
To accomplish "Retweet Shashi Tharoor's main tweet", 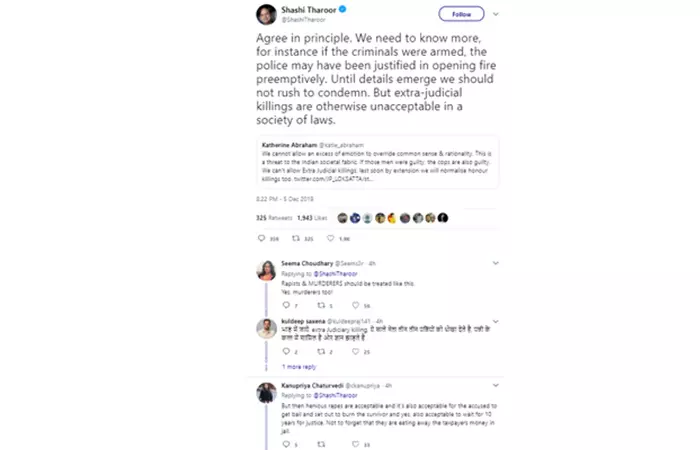I will point(296,238).
